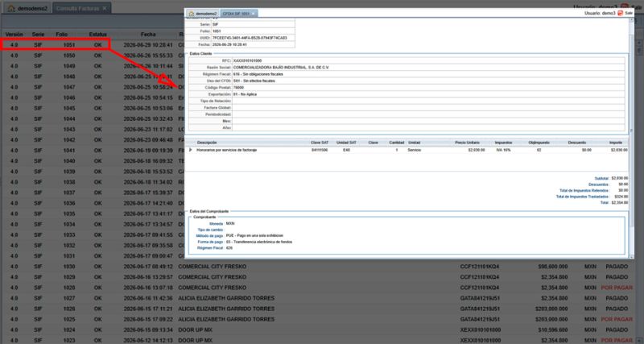Click the Salir icon in the CFDI window
Image resolution: width=644 pixels, height=344 pixels.
pos(620,13)
